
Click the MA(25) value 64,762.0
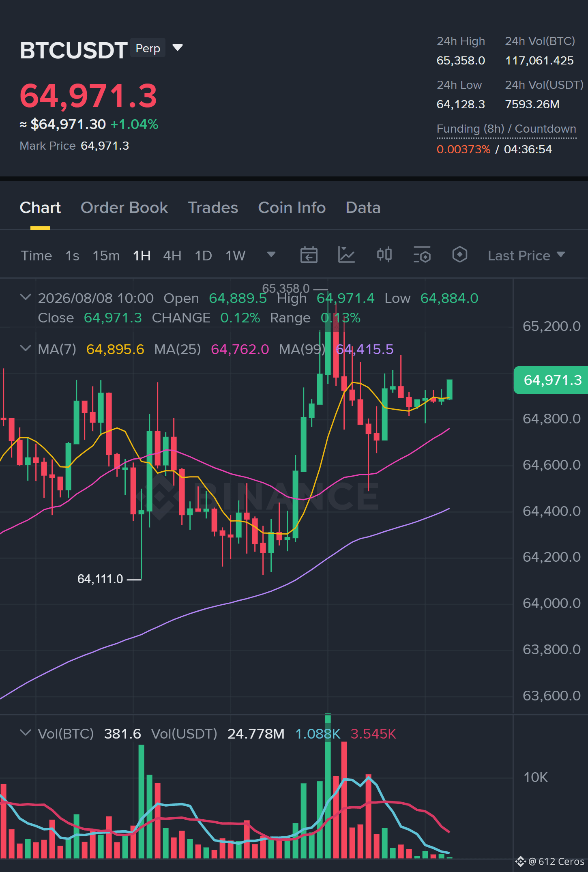(x=240, y=349)
